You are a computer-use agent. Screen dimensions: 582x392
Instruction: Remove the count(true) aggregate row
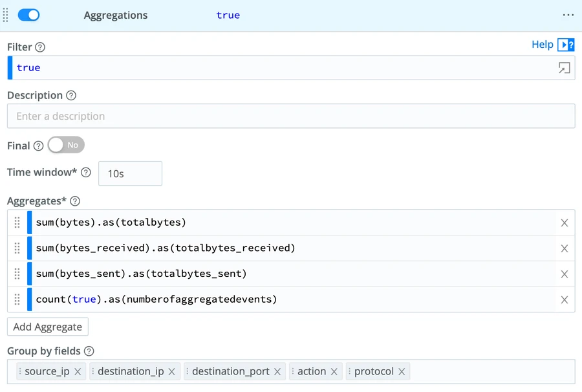[564, 299]
